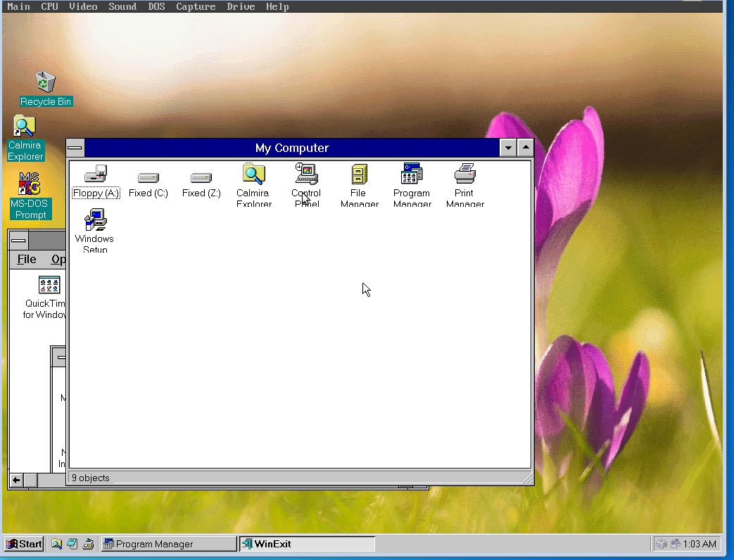Select the Recycle Bin desktop icon
Image resolution: width=734 pixels, height=560 pixels.
[x=46, y=82]
